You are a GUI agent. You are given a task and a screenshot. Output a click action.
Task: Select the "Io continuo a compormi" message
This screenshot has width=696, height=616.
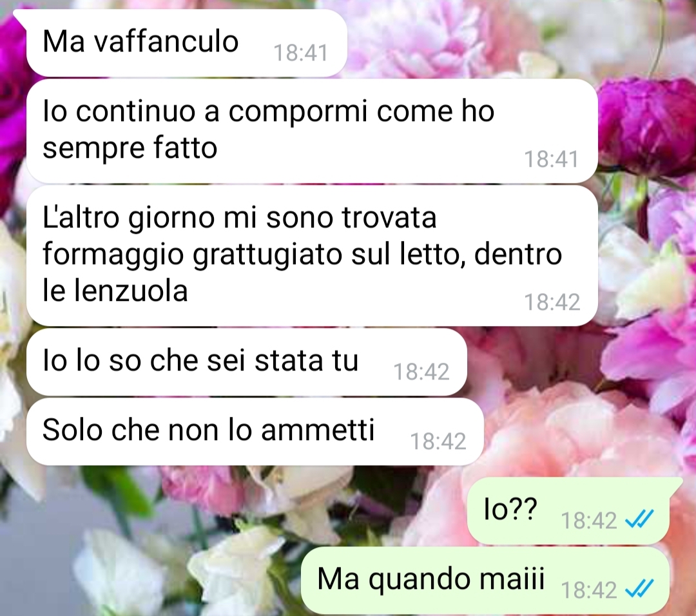click(312, 131)
